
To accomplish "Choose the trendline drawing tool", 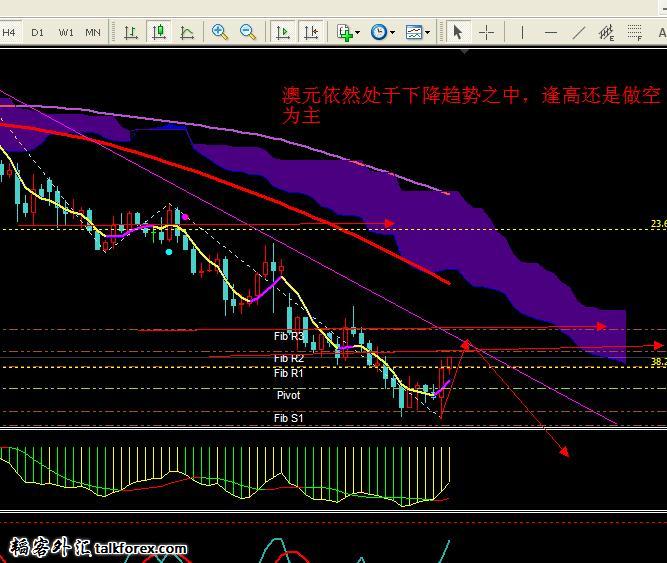I will [x=579, y=32].
